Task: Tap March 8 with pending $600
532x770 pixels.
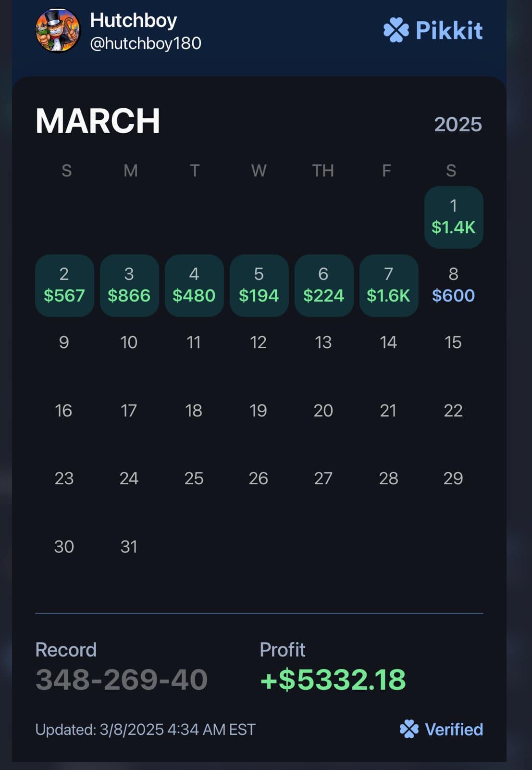Action: tap(453, 286)
